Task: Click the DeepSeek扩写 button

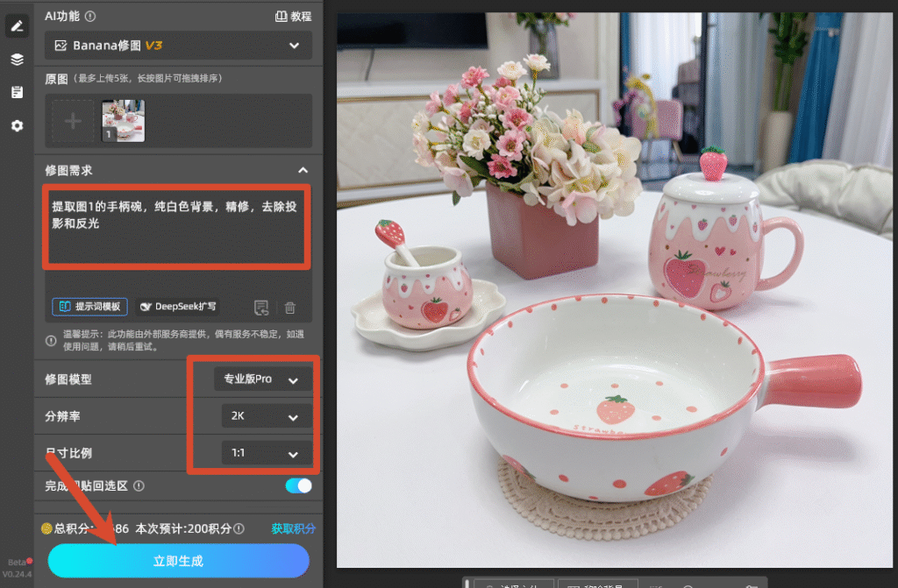Action: click(x=179, y=307)
